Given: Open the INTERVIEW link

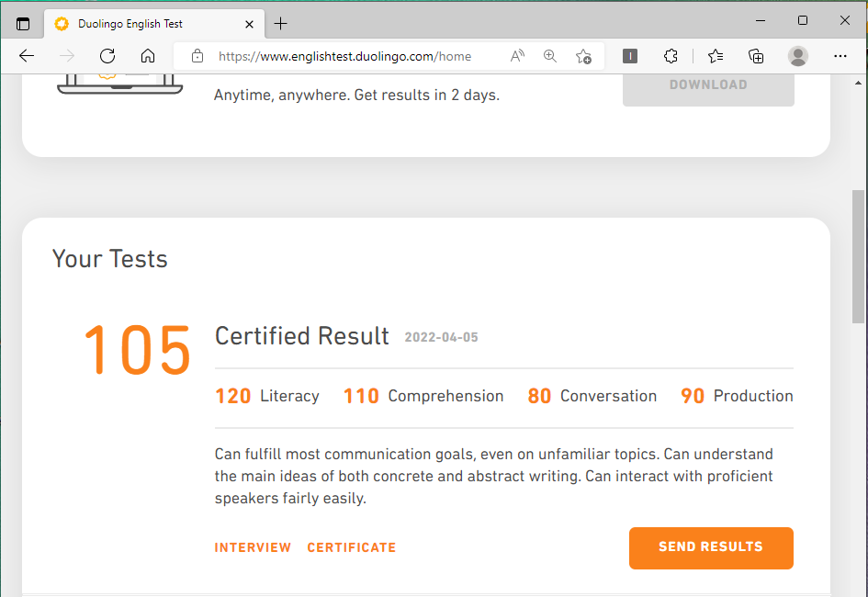Looking at the screenshot, I should pyautogui.click(x=253, y=547).
